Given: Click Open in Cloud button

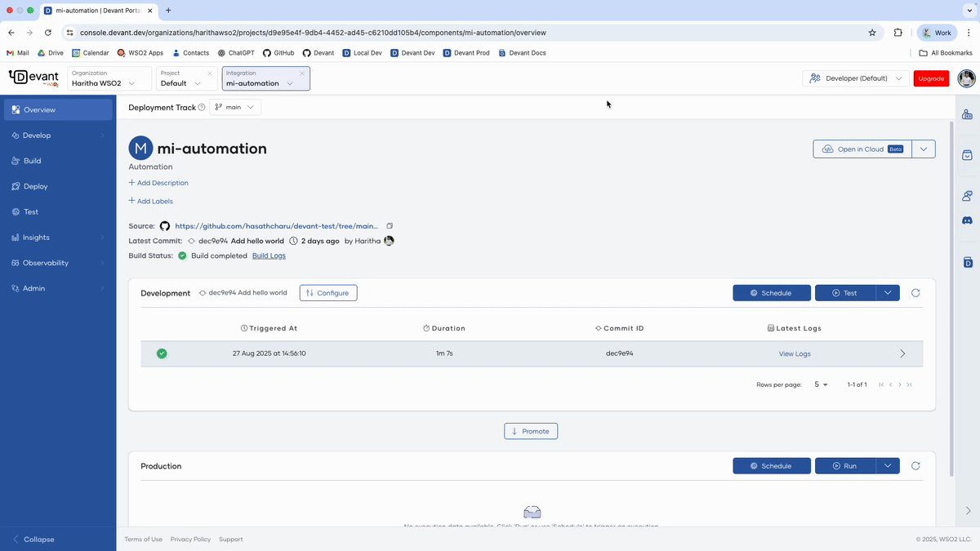Looking at the screenshot, I should [x=862, y=149].
